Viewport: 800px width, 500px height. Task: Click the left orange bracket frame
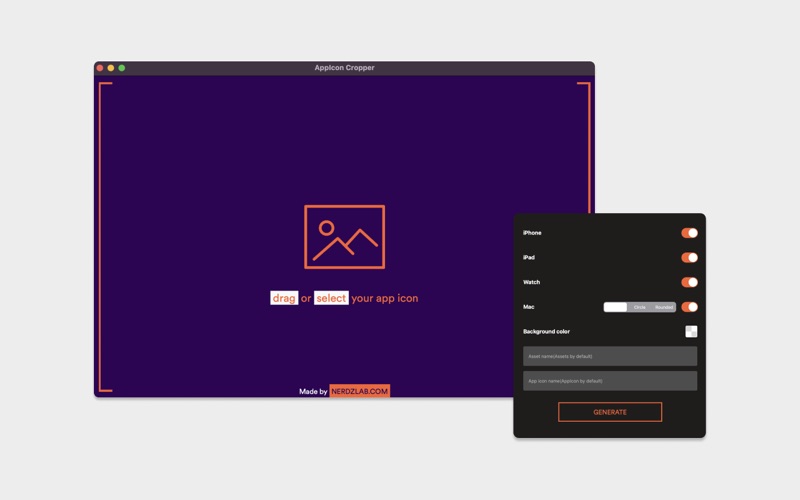[x=101, y=237]
